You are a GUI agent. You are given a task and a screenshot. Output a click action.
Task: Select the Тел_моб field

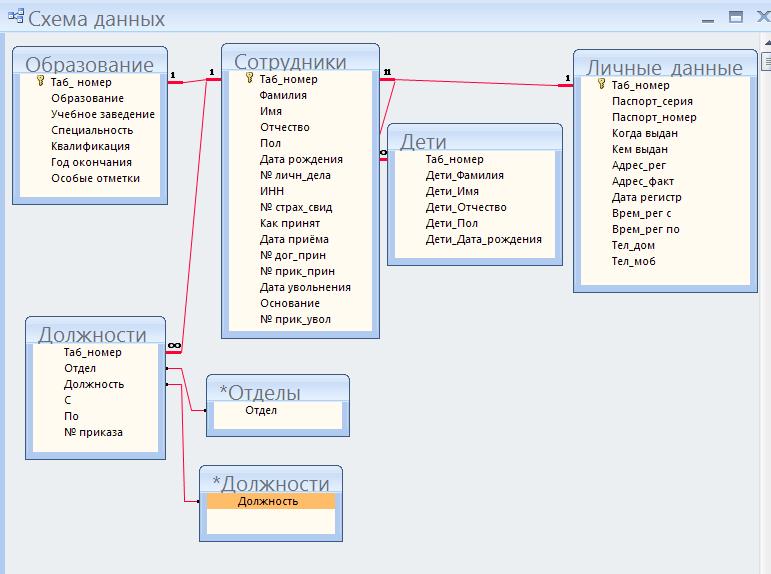[x=665, y=261]
